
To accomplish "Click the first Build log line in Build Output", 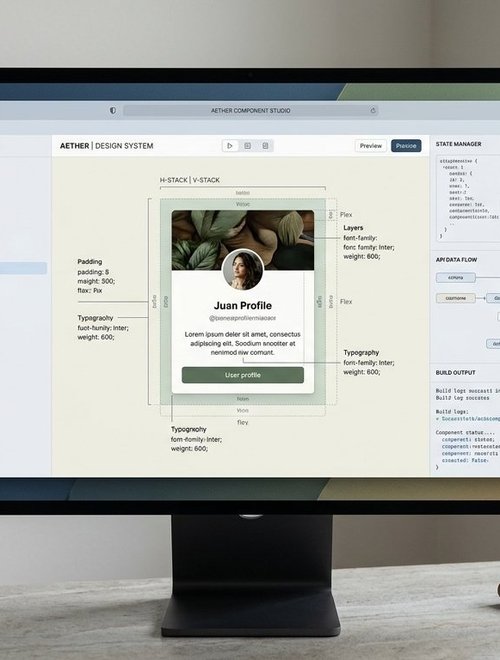I will [x=468, y=391].
